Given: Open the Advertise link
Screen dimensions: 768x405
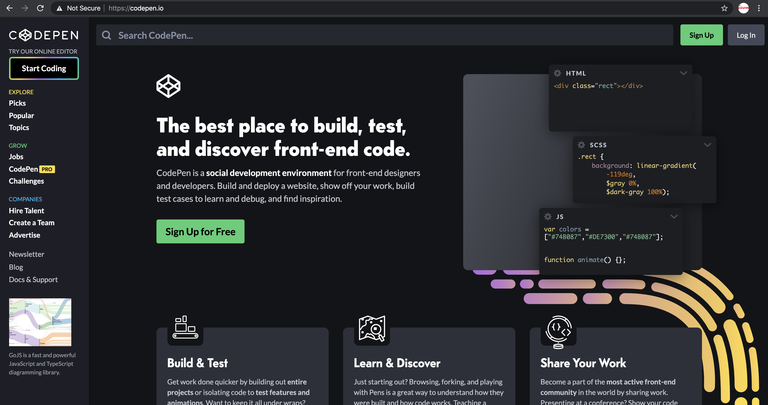Looking at the screenshot, I should click(24, 235).
